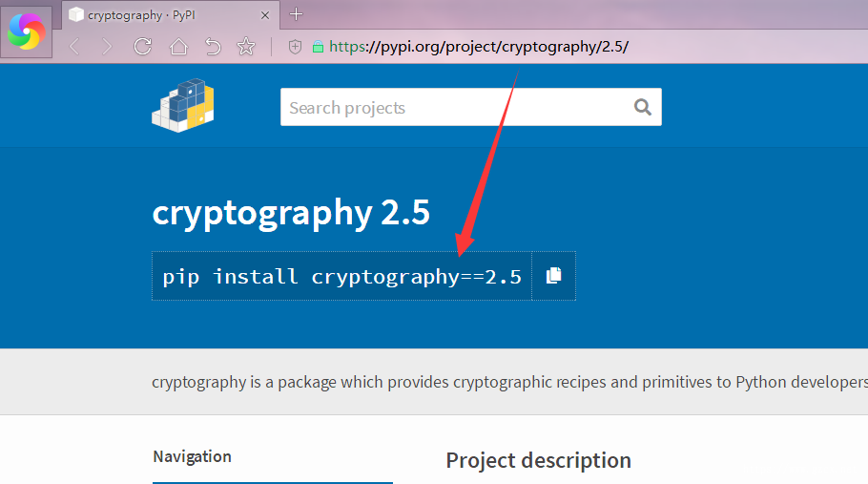
Task: Select the Navigation tab heading
Action: (x=192, y=457)
